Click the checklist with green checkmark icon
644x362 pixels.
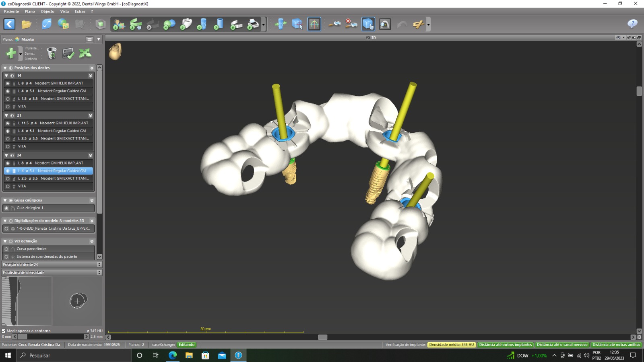pyautogui.click(x=68, y=53)
